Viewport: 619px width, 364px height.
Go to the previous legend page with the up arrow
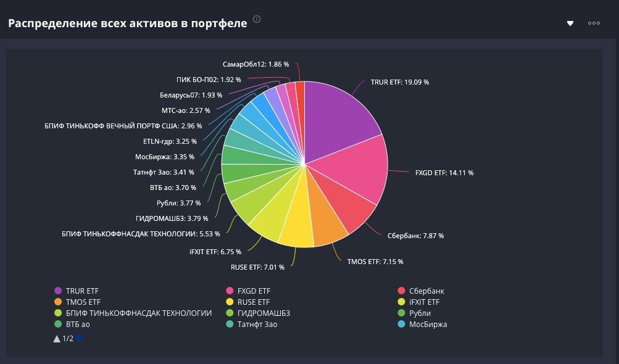pos(57,339)
